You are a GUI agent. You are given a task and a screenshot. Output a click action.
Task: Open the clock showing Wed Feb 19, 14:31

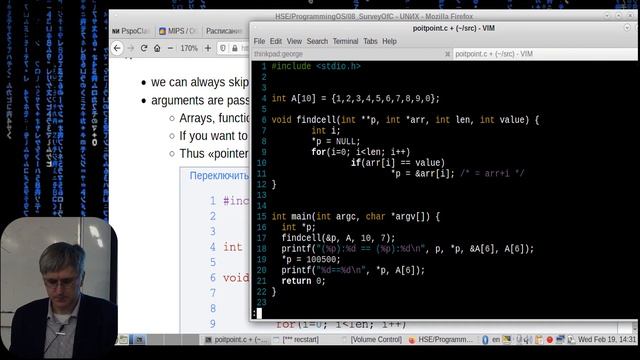[607, 340]
